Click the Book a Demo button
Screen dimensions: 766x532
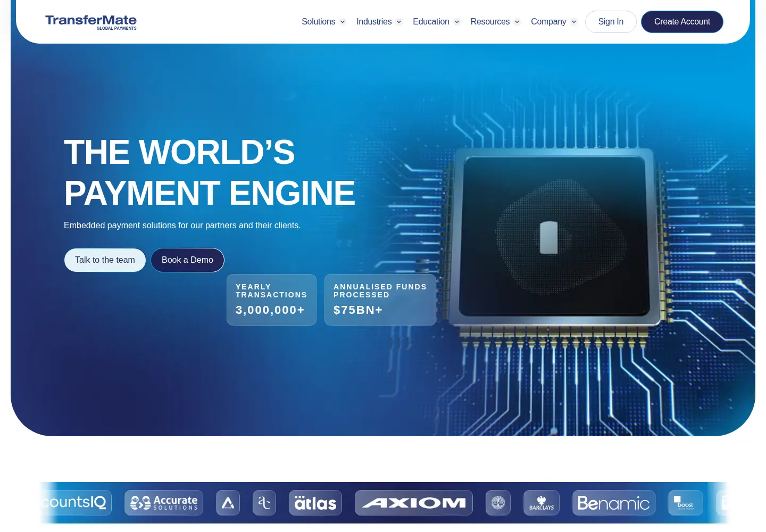187,260
